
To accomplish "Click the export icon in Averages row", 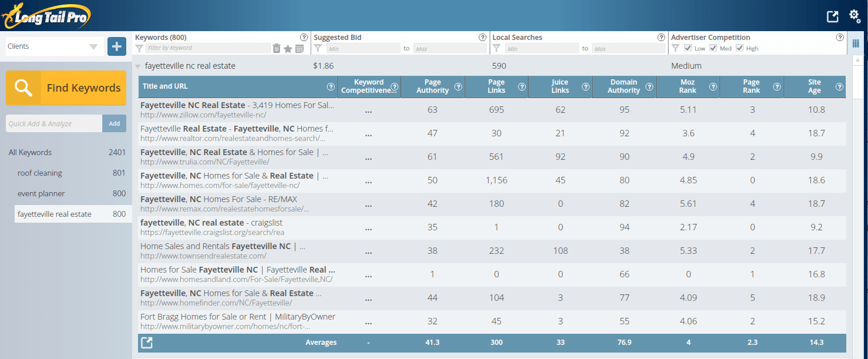I will [147, 343].
